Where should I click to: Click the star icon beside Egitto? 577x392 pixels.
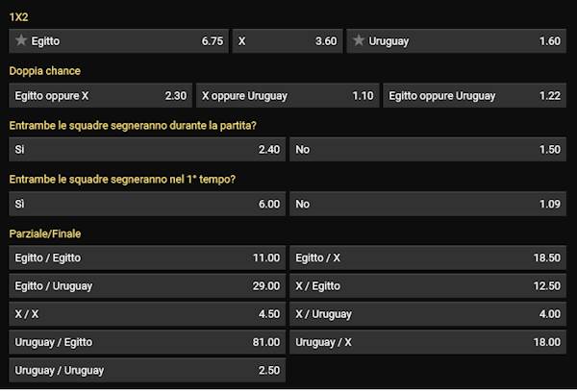point(21,41)
